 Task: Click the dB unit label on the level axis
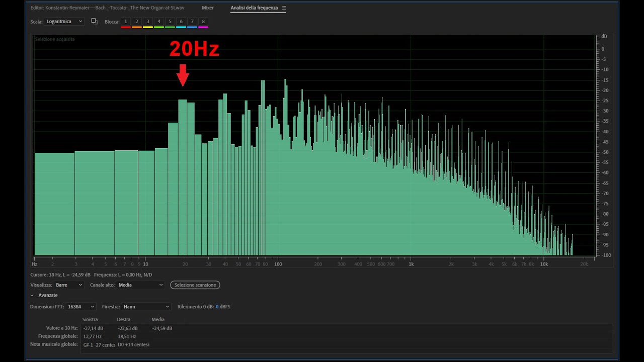[x=604, y=37]
